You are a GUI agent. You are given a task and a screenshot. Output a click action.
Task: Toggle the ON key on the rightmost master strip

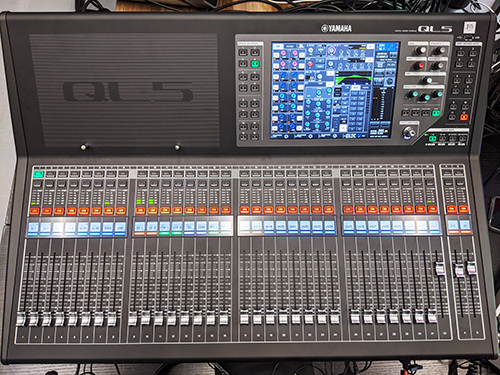tap(463, 209)
